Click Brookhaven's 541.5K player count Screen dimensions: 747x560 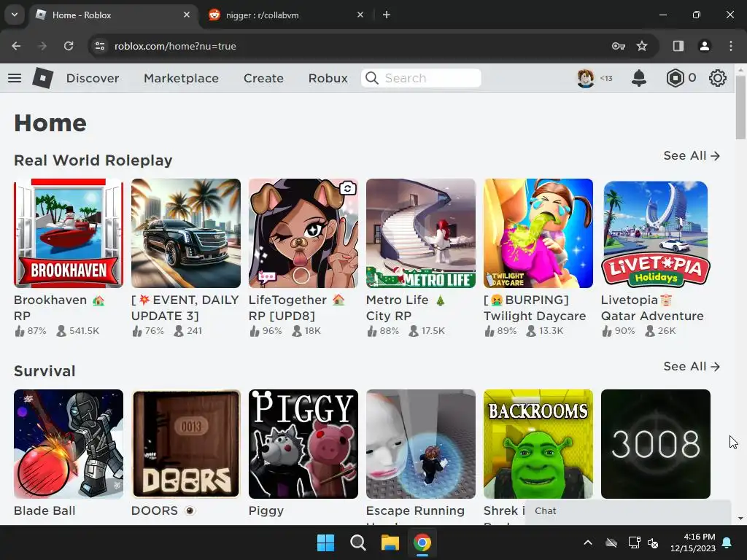pos(77,330)
